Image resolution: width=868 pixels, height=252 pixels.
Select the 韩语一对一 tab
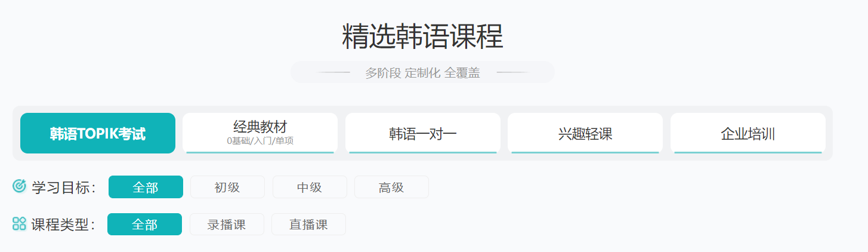click(x=423, y=133)
